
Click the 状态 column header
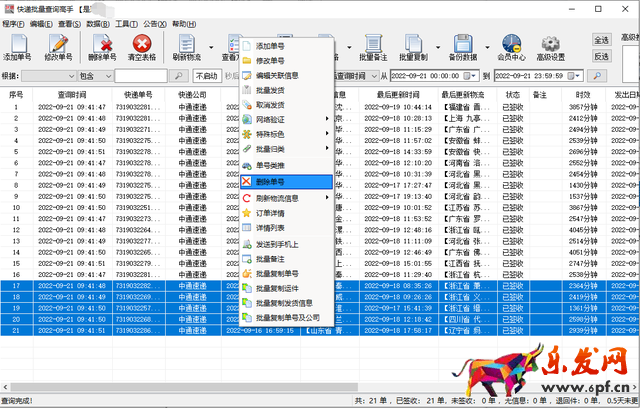coord(512,95)
